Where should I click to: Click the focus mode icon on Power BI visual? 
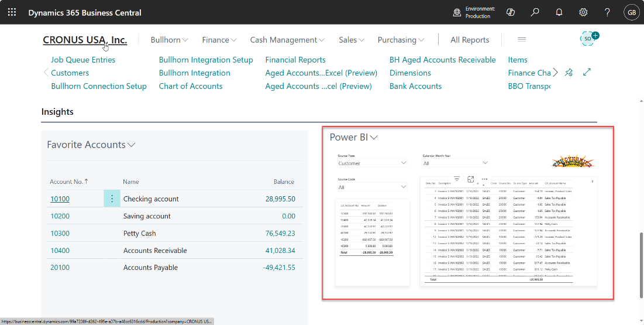pos(471,179)
